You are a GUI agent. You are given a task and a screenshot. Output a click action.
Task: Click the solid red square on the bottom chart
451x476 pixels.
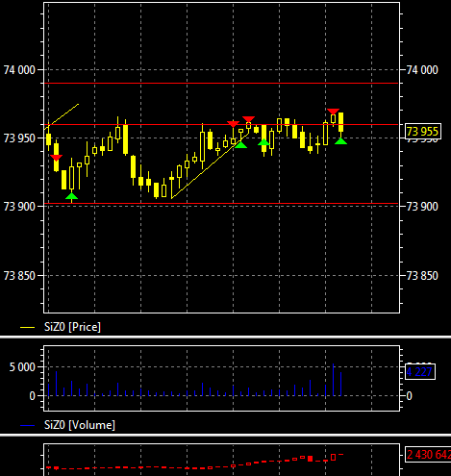point(310,459)
